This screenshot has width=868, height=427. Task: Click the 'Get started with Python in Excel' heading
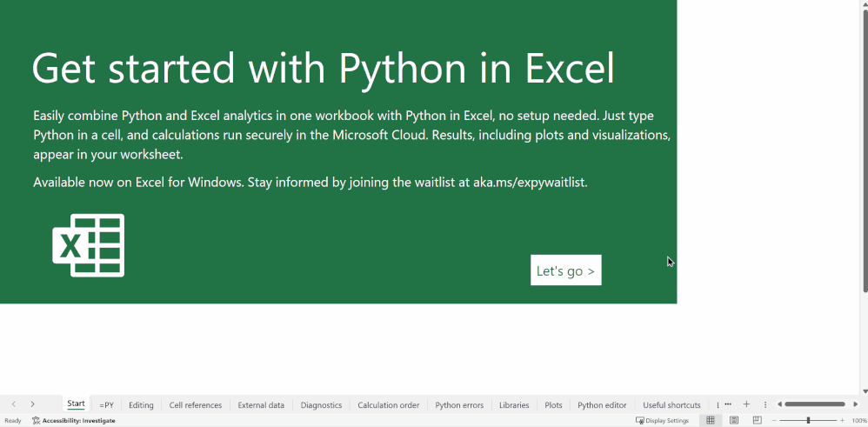[x=324, y=68]
